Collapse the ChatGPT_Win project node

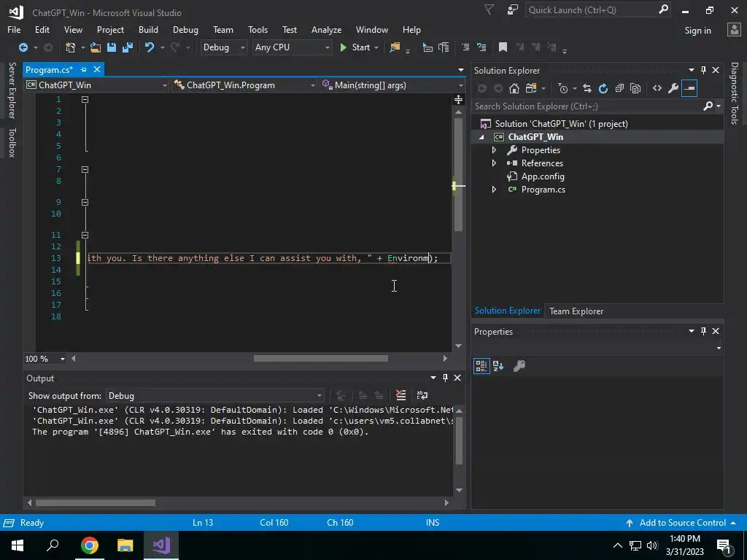[x=481, y=137]
